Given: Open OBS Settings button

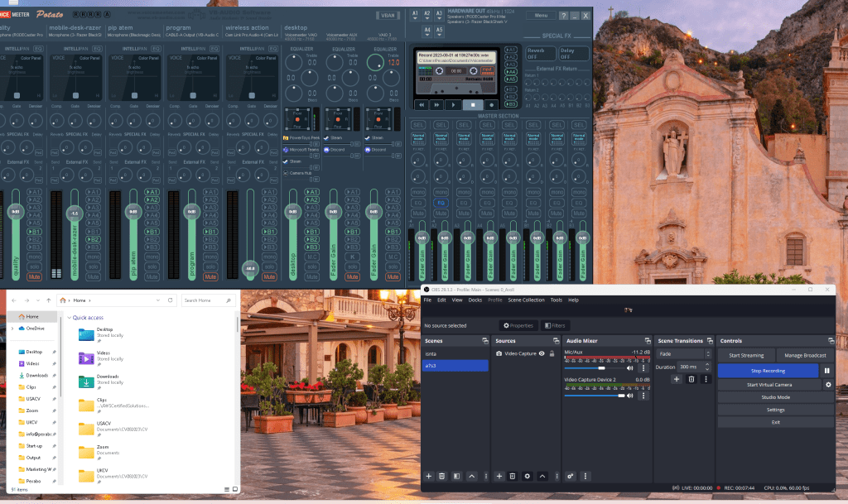Looking at the screenshot, I should pyautogui.click(x=775, y=410).
